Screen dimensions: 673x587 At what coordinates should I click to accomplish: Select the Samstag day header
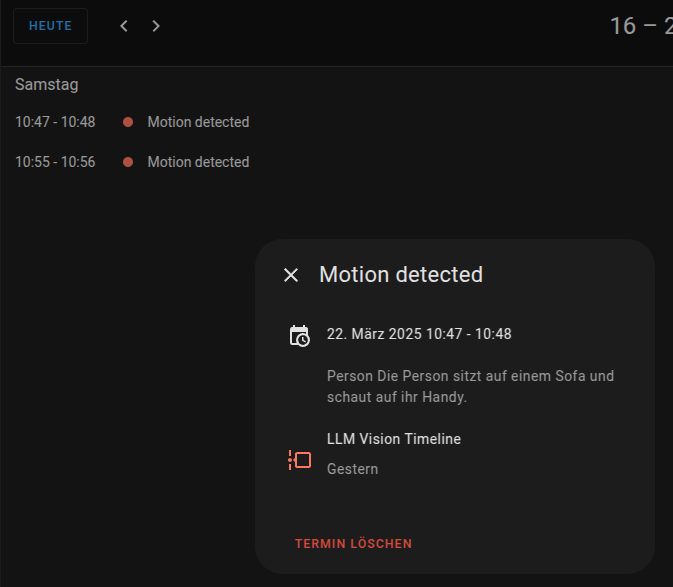(47, 85)
